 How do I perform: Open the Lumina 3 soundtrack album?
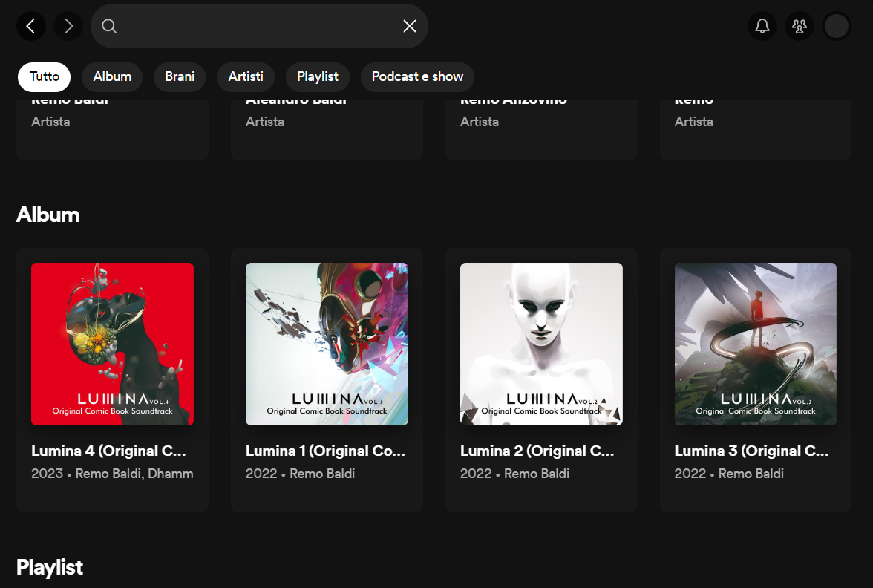[x=755, y=344]
